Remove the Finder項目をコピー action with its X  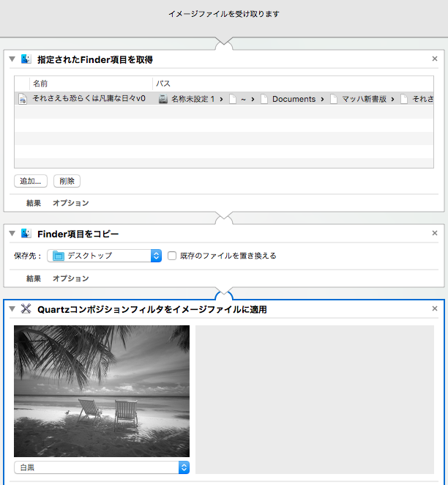click(435, 234)
